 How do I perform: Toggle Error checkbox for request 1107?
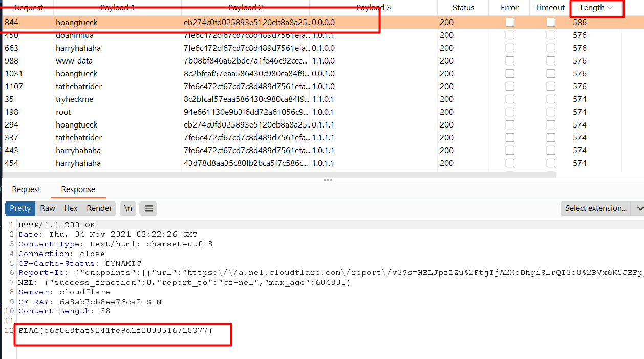[x=510, y=87]
